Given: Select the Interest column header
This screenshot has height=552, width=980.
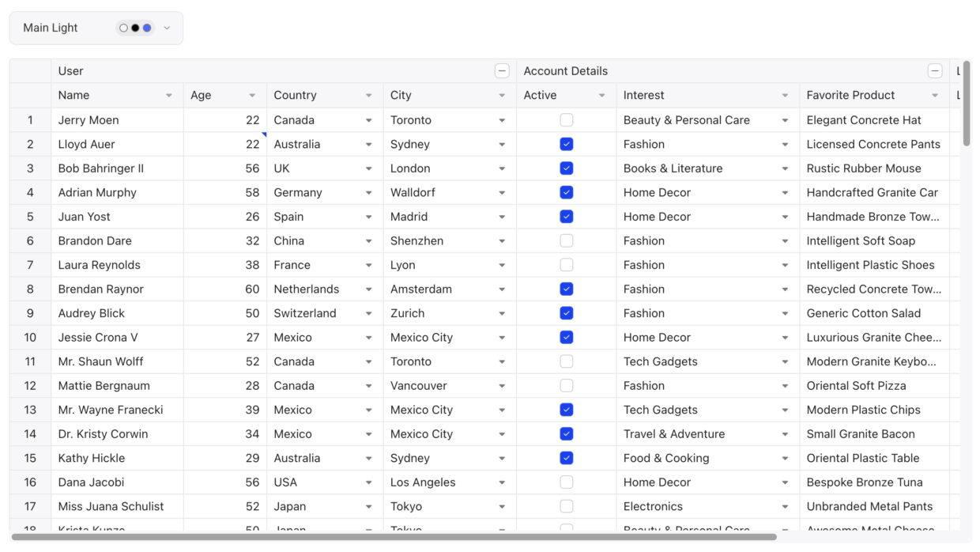Looking at the screenshot, I should (x=708, y=96).
